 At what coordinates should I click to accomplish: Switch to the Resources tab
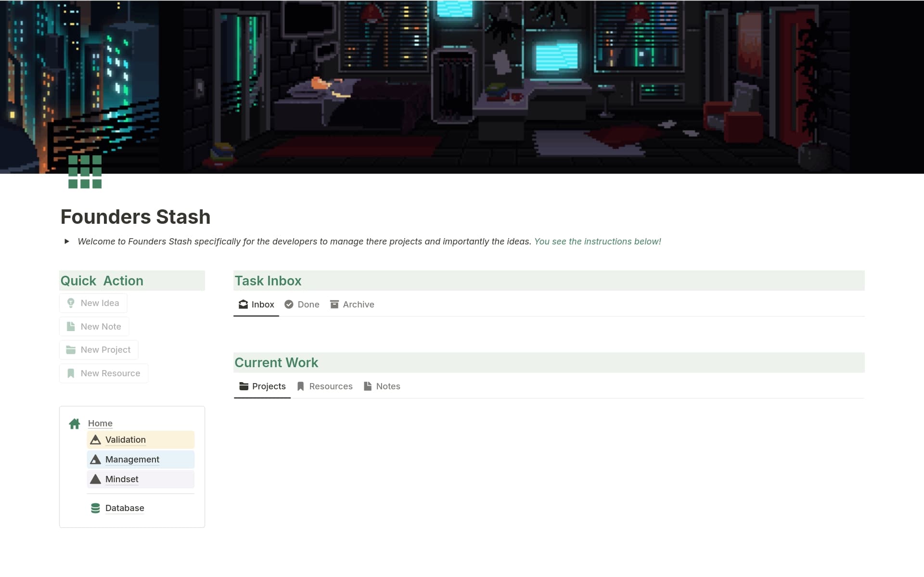point(325,386)
